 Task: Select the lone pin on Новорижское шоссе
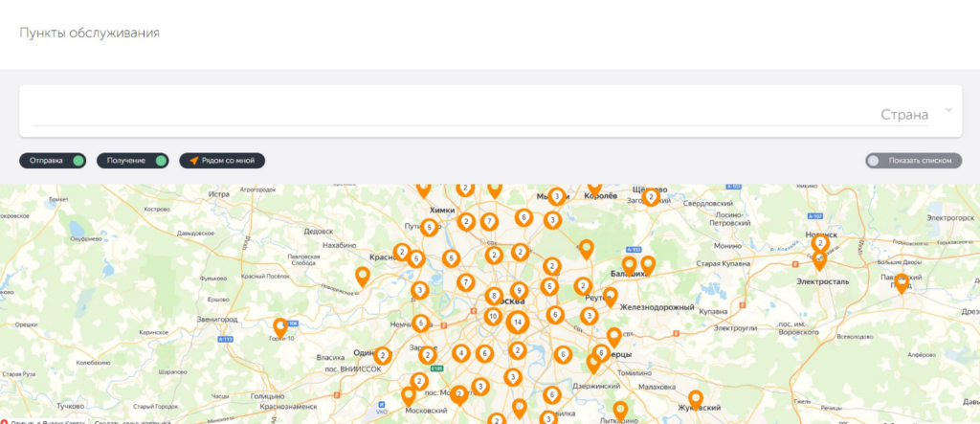coord(363,277)
